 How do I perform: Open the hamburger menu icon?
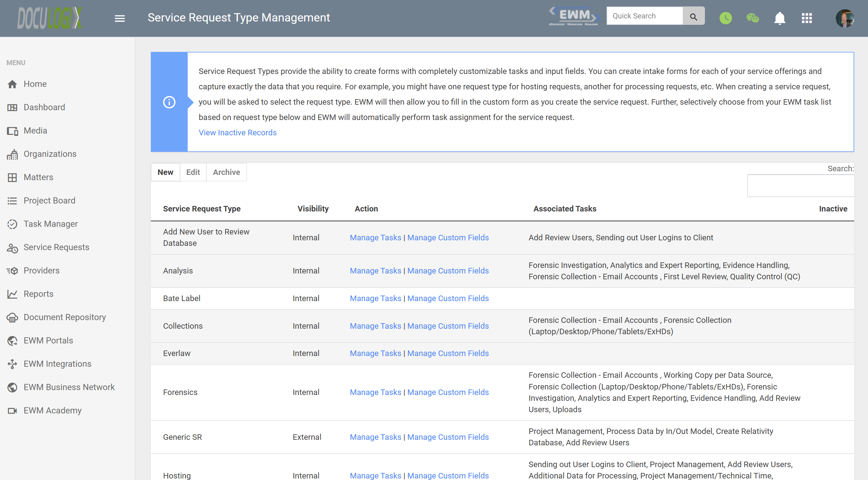119,18
